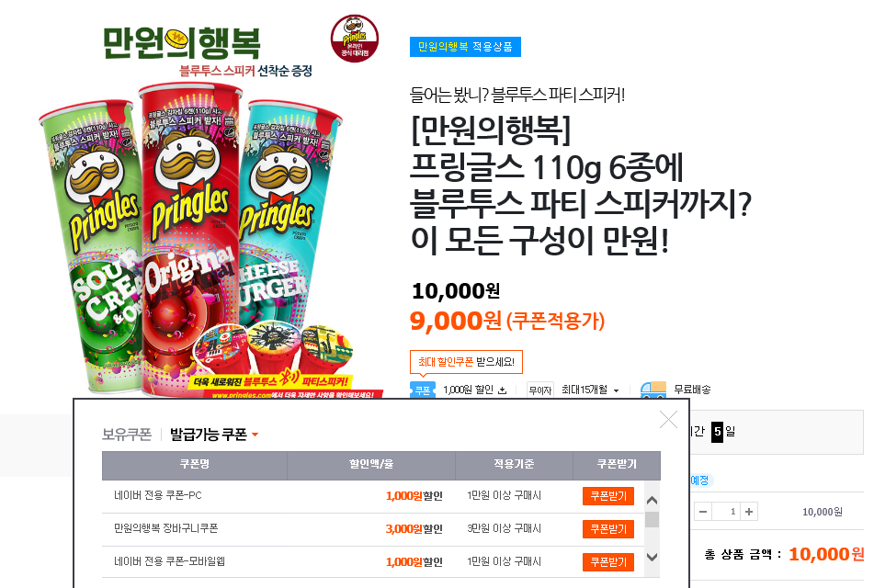The width and height of the screenshot is (874, 588).
Task: Get the 네이버 전용 쿠폰-모바일웹 coupon
Action: [x=608, y=561]
